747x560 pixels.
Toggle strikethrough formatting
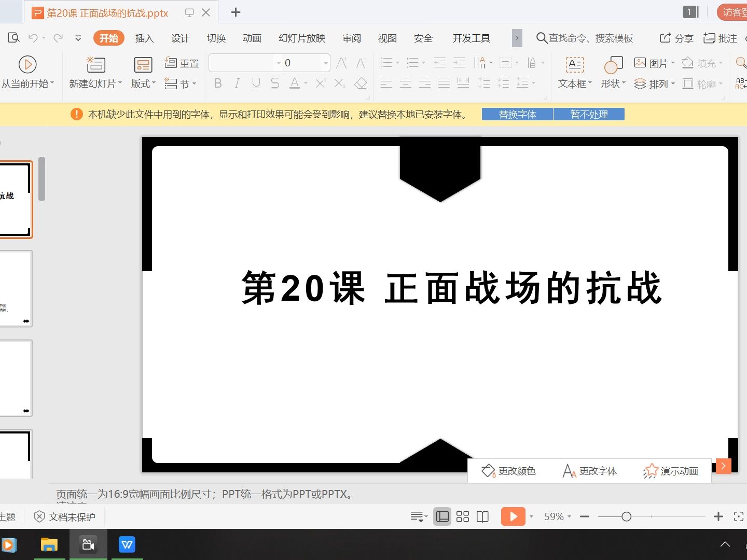pyautogui.click(x=275, y=83)
